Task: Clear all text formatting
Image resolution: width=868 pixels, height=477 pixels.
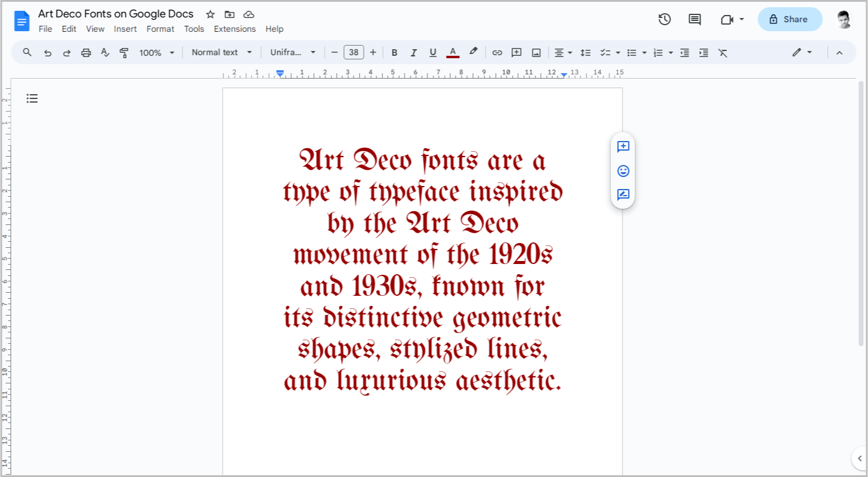Action: (723, 52)
